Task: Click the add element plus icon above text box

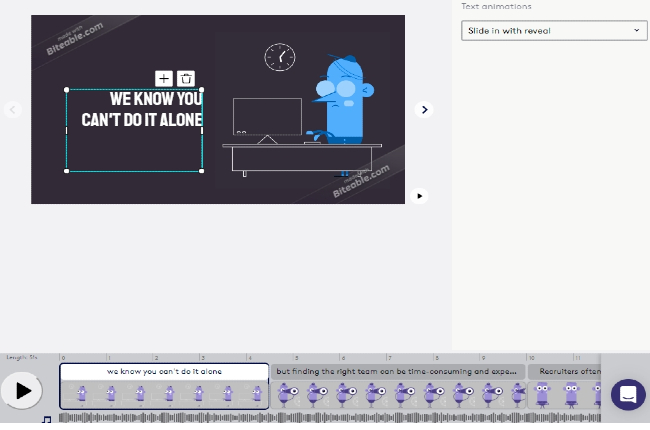Action: [165, 78]
